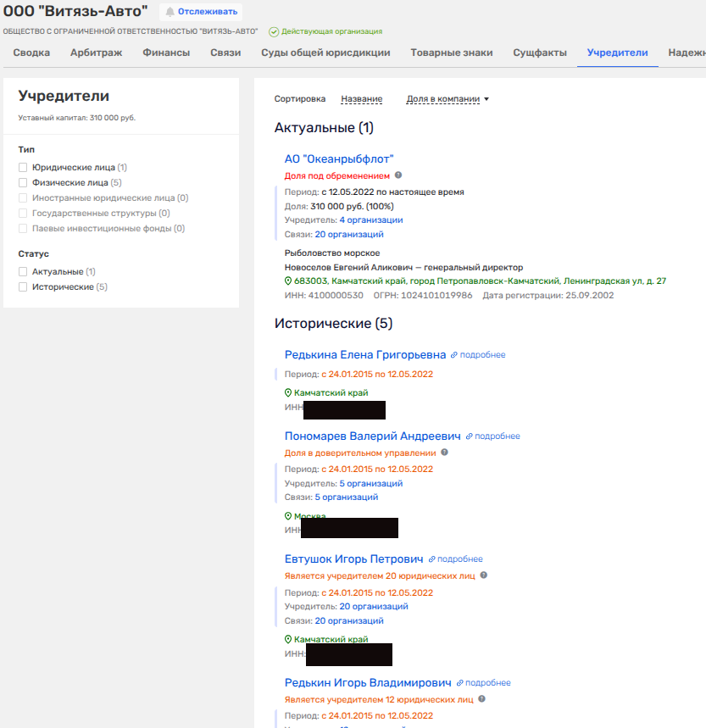Click help icon next to Доля под обременением
This screenshot has height=728, width=706.
pyautogui.click(x=398, y=175)
